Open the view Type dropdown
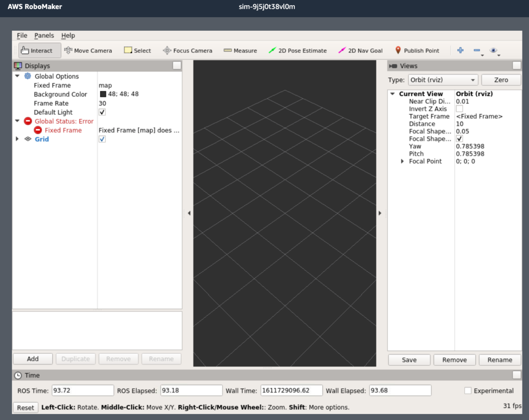This screenshot has height=420, width=529. [x=443, y=80]
